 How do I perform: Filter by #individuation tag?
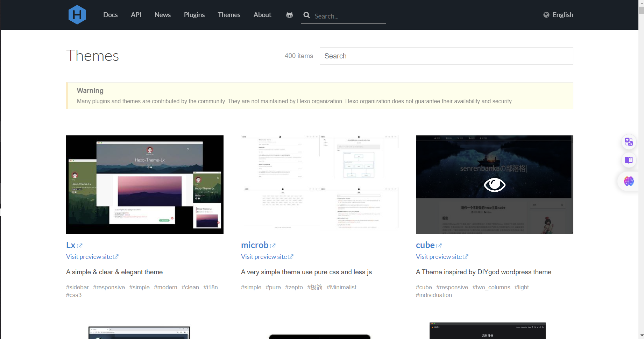point(434,295)
